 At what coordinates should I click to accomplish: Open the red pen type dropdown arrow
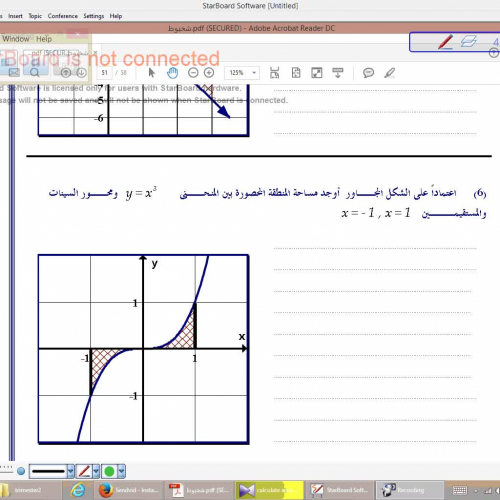point(96,471)
